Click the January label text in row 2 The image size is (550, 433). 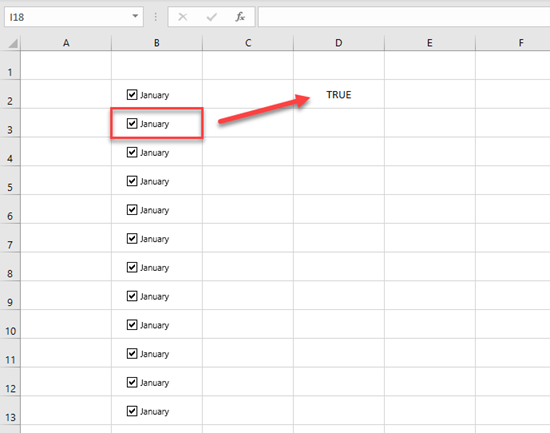[x=154, y=95]
